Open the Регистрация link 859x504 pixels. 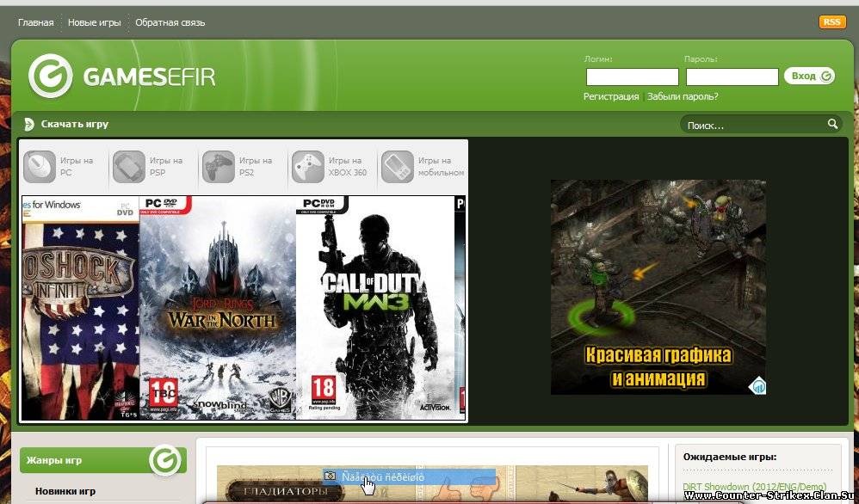click(x=611, y=96)
